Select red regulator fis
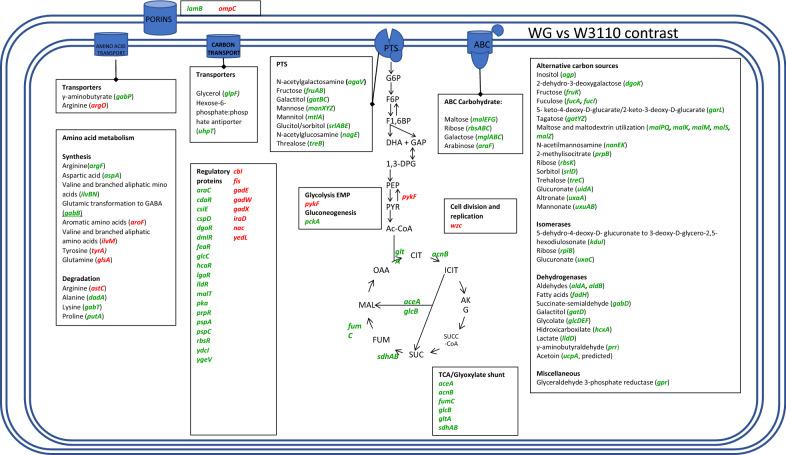 point(237,181)
